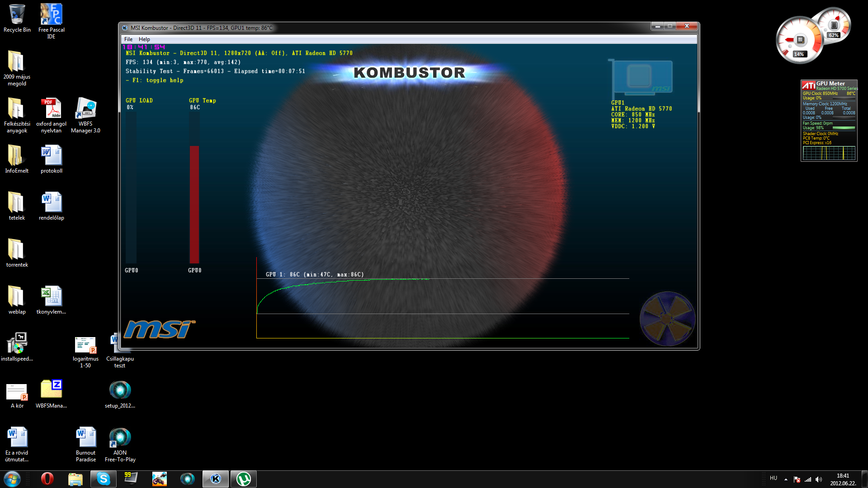
Task: Click the memory gauge showing 62%
Action: click(835, 25)
